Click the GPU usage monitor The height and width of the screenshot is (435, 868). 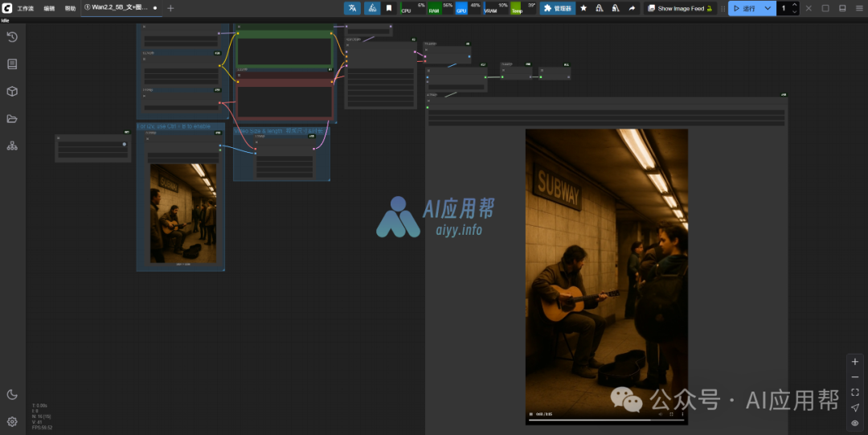(468, 8)
